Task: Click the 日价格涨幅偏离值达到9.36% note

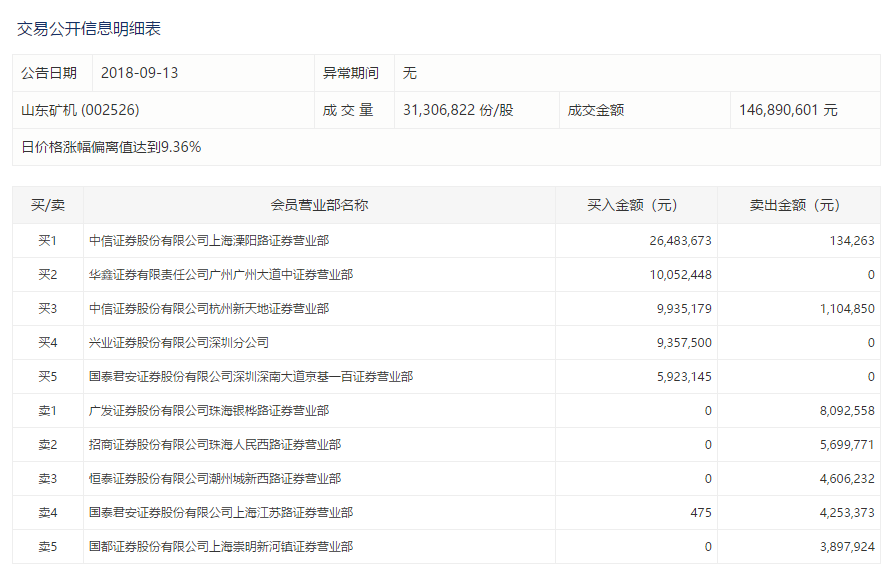Action: click(111, 147)
